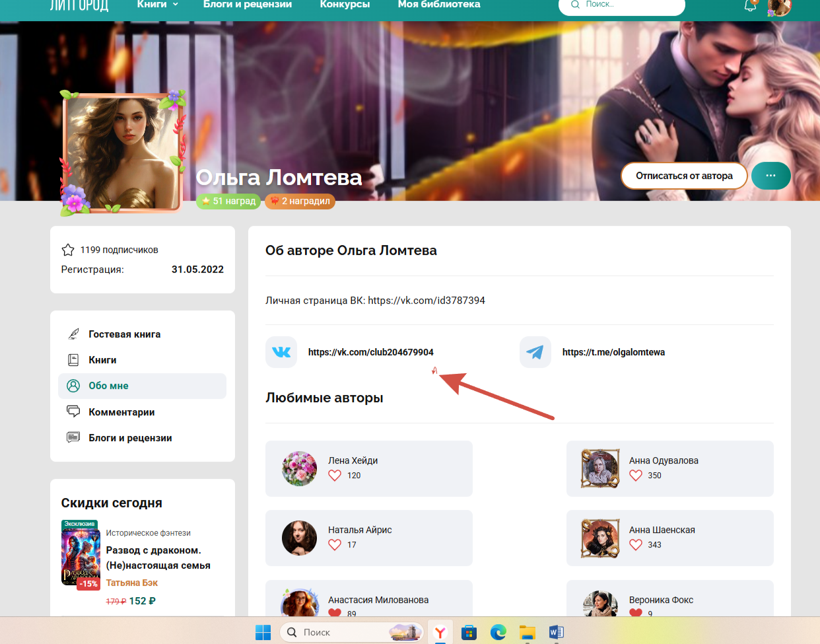Screen dimensions: 820x644
Task: Click the 51 наград badge
Action: tap(228, 201)
